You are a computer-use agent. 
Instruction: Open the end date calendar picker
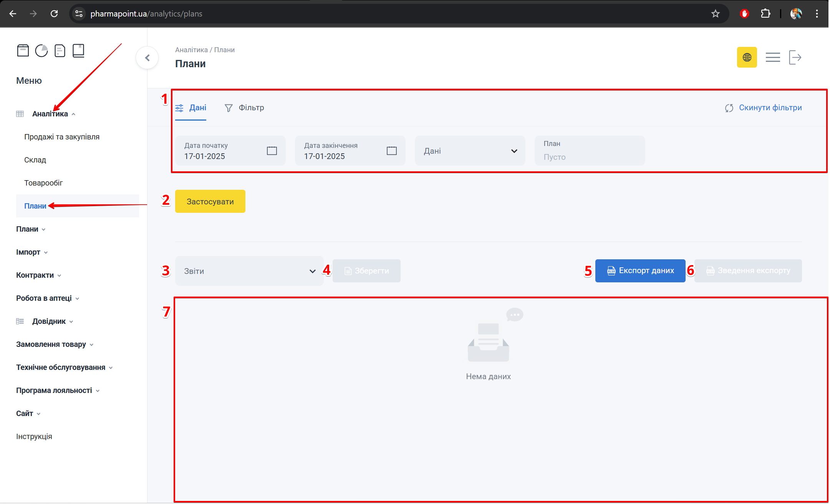pos(391,151)
